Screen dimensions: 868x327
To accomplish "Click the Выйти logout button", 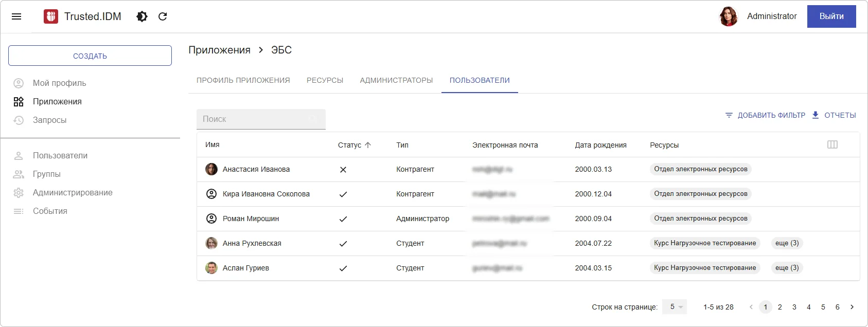I will 831,16.
